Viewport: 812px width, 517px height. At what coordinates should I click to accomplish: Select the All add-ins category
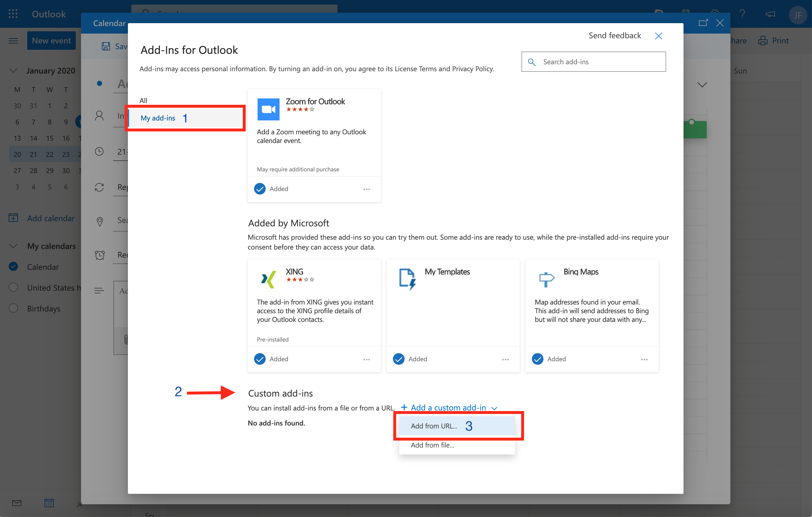143,100
